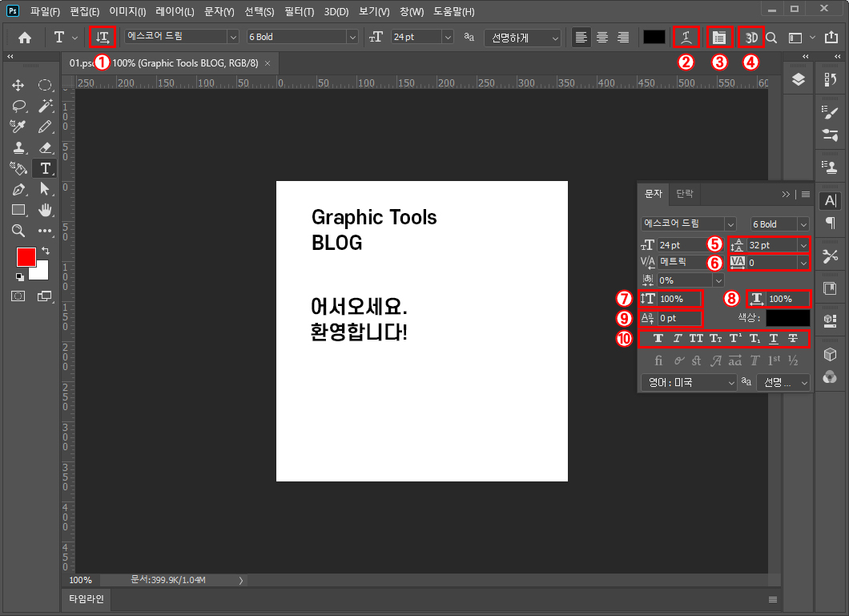Screen dimensions: 849x616
Task: Click the 3D text button
Action: [x=751, y=38]
